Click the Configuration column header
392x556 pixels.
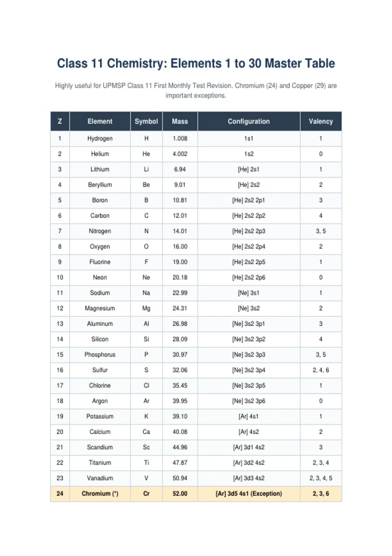249,121
